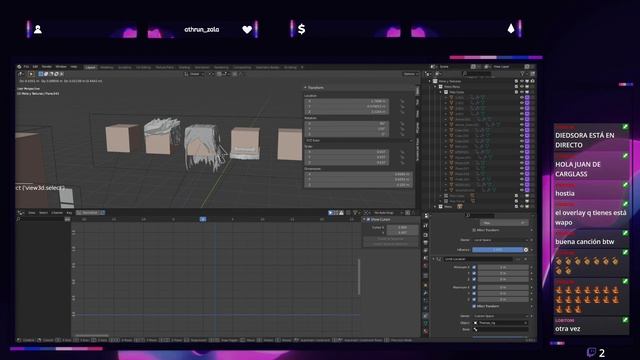The image size is (640, 360).
Task: Toggle the Normalize button in graph editor
Action: point(91,213)
